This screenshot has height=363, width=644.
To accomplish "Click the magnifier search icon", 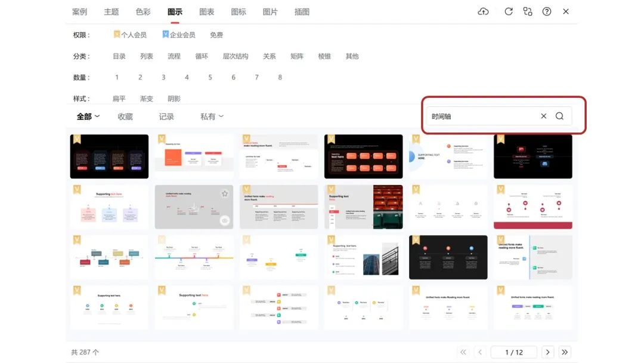I will click(x=559, y=116).
